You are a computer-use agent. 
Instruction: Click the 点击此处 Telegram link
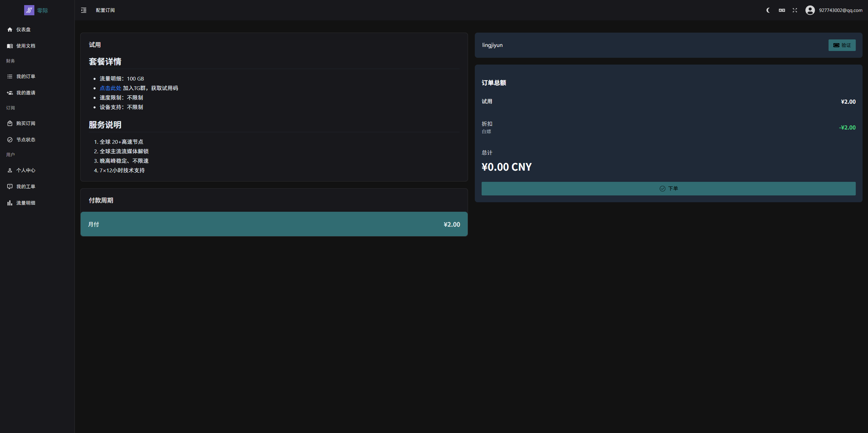[x=110, y=88]
